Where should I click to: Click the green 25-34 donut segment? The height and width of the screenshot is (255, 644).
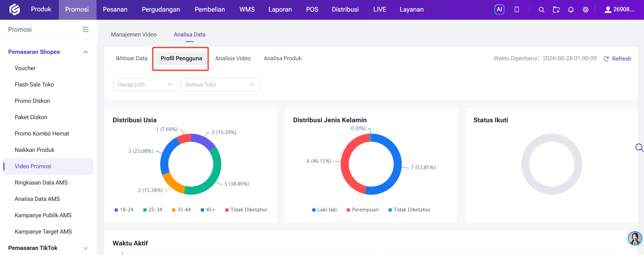coord(211,170)
